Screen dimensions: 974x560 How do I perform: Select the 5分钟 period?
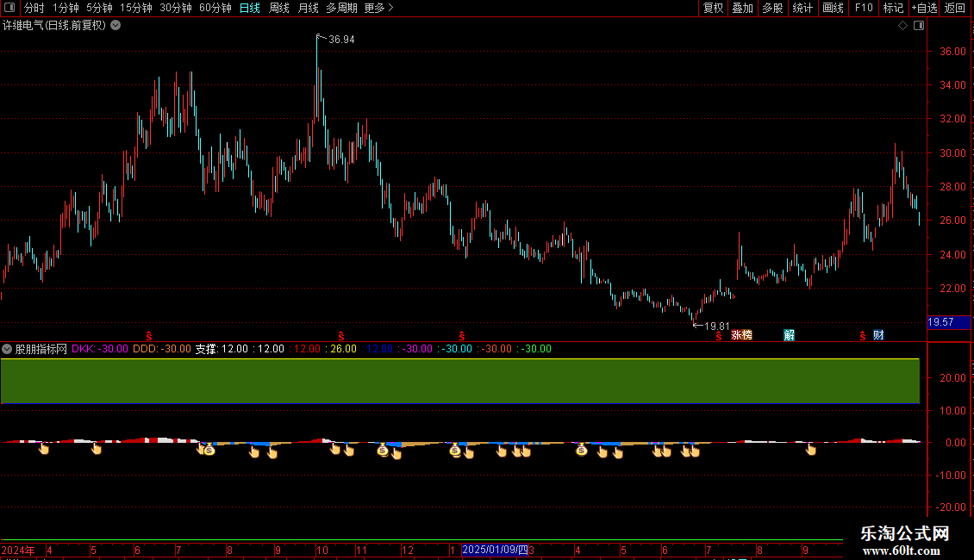tap(99, 8)
